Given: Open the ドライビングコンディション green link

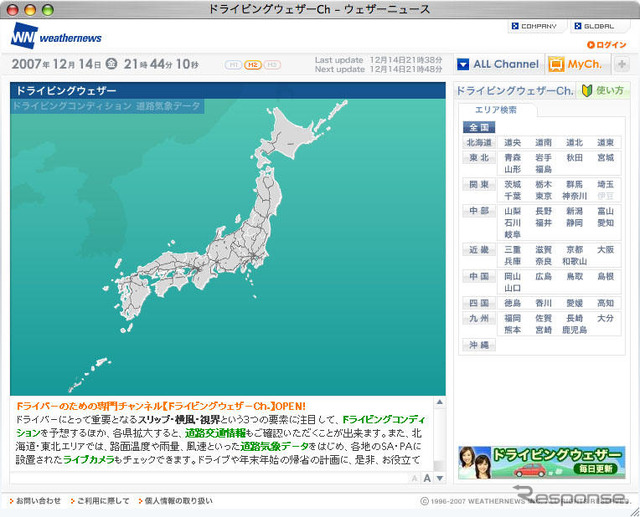Looking at the screenshot, I should (384, 419).
